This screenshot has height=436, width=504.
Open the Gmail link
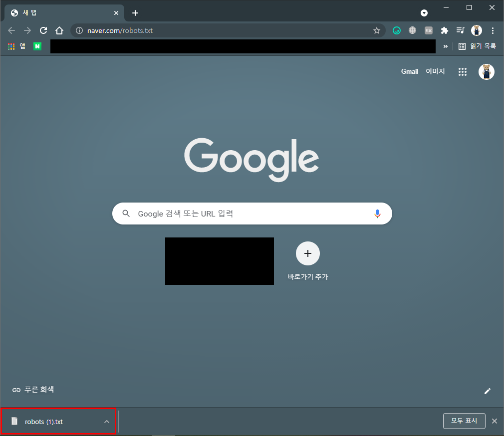tap(410, 71)
